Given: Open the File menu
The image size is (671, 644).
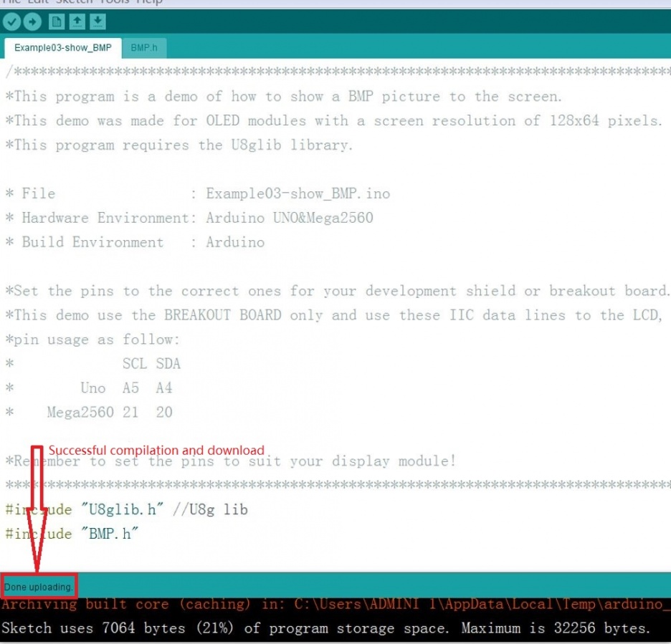Looking at the screenshot, I should (x=12, y=2).
